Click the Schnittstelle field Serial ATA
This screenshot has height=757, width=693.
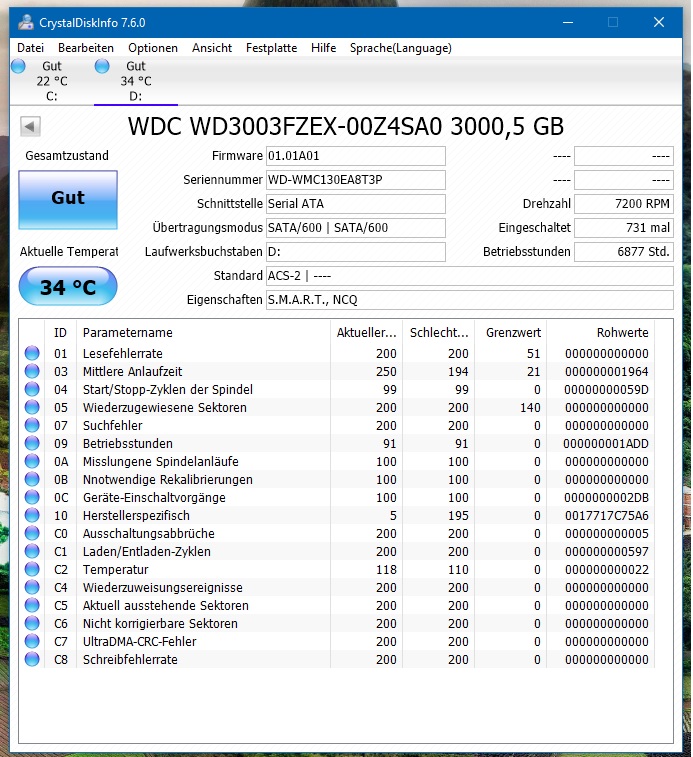coord(355,204)
